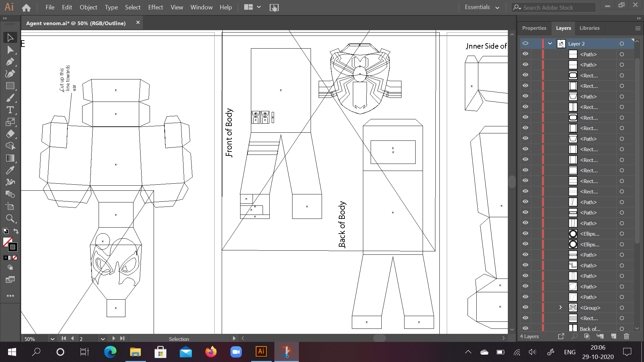Select the Zoom tool
Viewport: 644px width, 362px height.
[10, 219]
